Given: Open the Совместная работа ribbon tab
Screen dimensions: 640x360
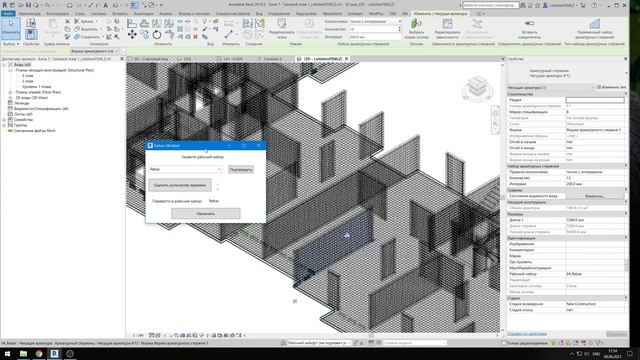Looking at the screenshot, I should coord(232,13).
